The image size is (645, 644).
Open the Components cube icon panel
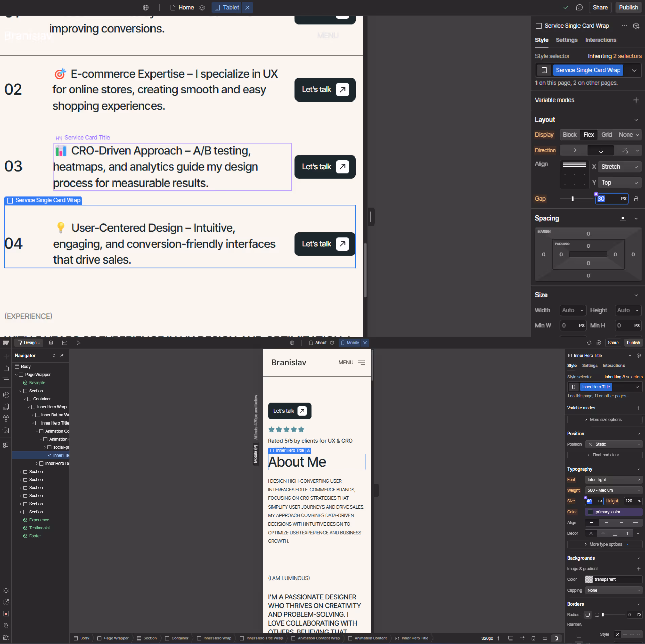6,395
